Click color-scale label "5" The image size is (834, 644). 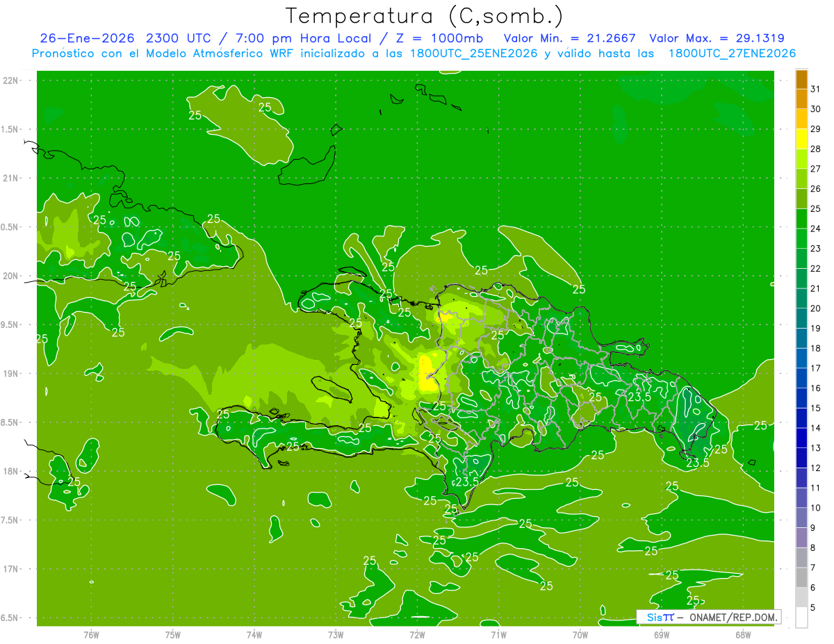point(813,608)
